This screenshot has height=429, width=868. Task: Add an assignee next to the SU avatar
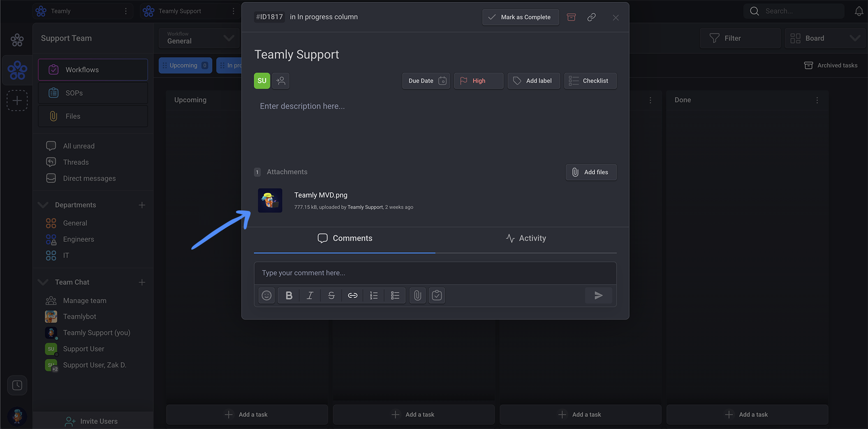click(281, 81)
